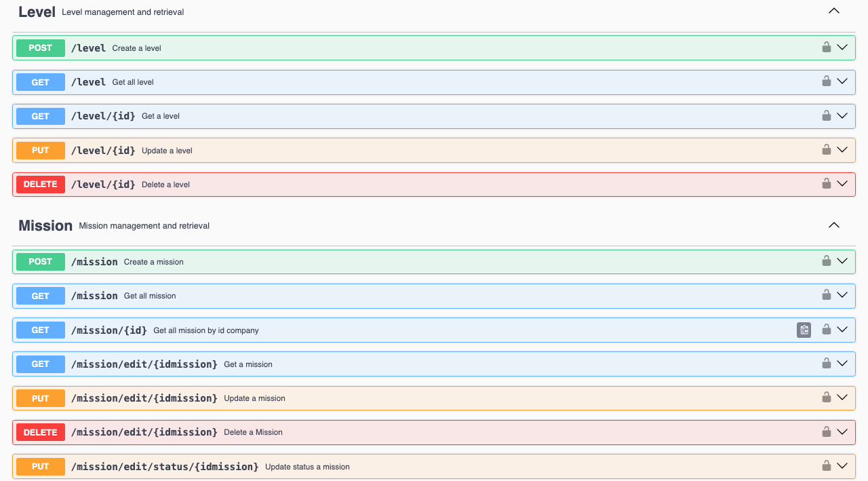Click the Level section heading

37,12
